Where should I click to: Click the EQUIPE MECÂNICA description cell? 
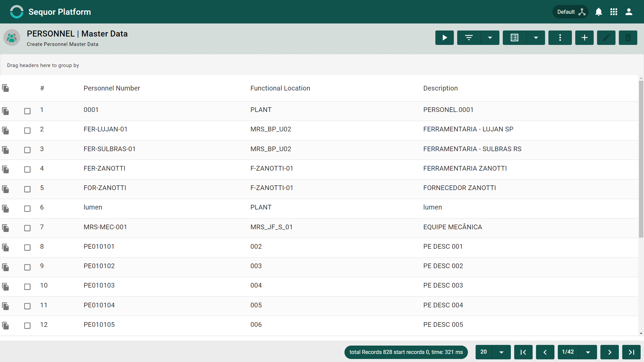(452, 227)
